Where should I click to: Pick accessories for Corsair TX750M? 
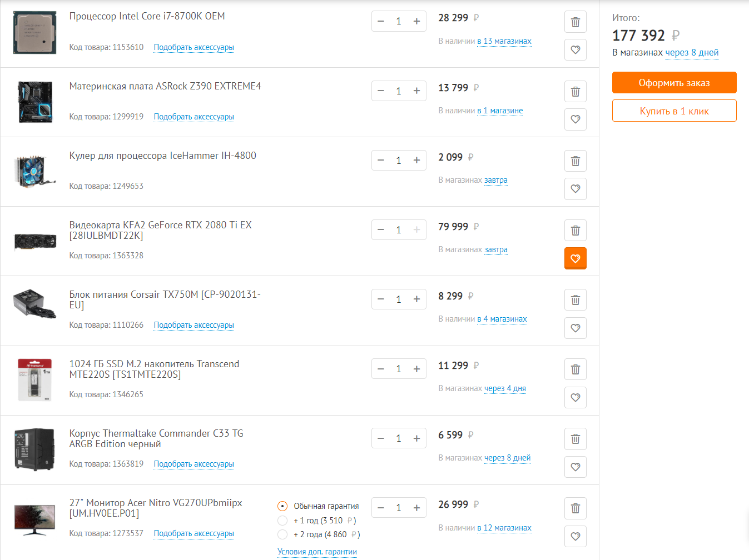pos(194,325)
